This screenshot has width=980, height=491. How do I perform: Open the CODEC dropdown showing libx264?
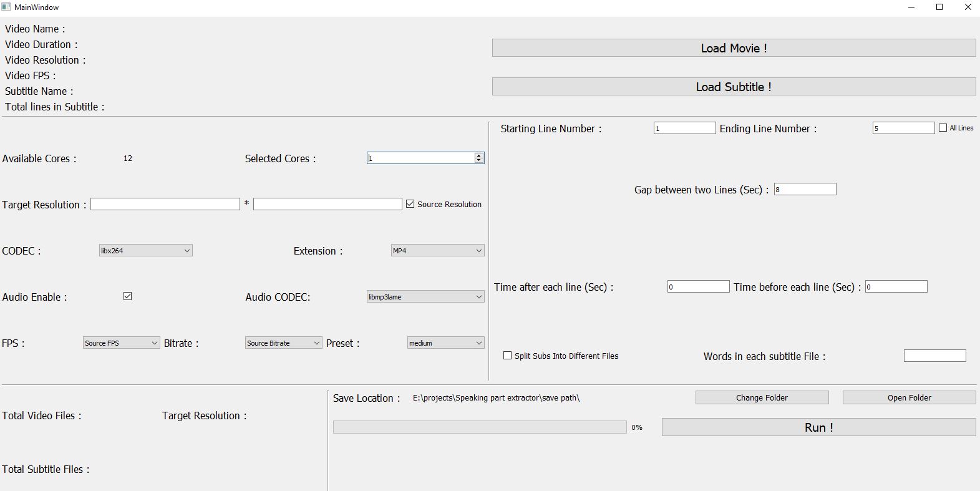click(x=145, y=250)
